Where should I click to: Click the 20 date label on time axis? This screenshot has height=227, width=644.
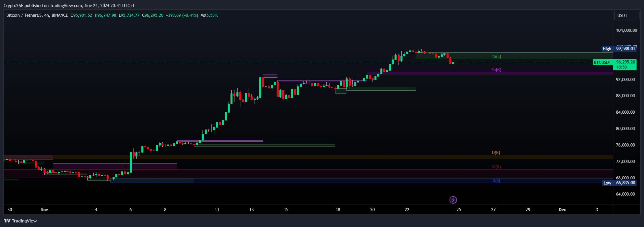(x=372, y=210)
